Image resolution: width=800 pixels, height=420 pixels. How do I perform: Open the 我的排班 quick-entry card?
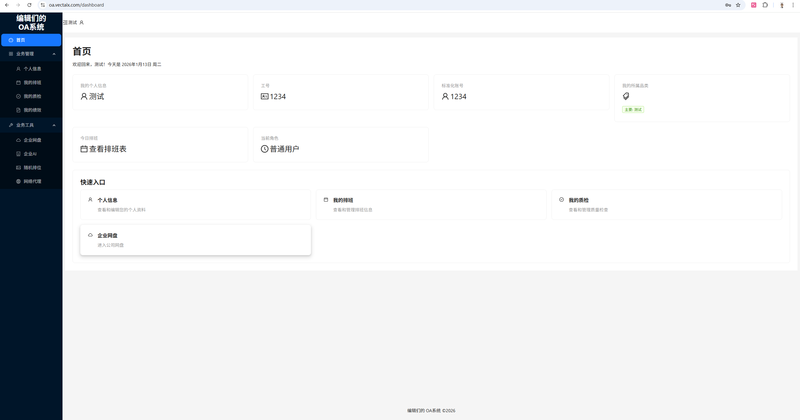tap(431, 205)
